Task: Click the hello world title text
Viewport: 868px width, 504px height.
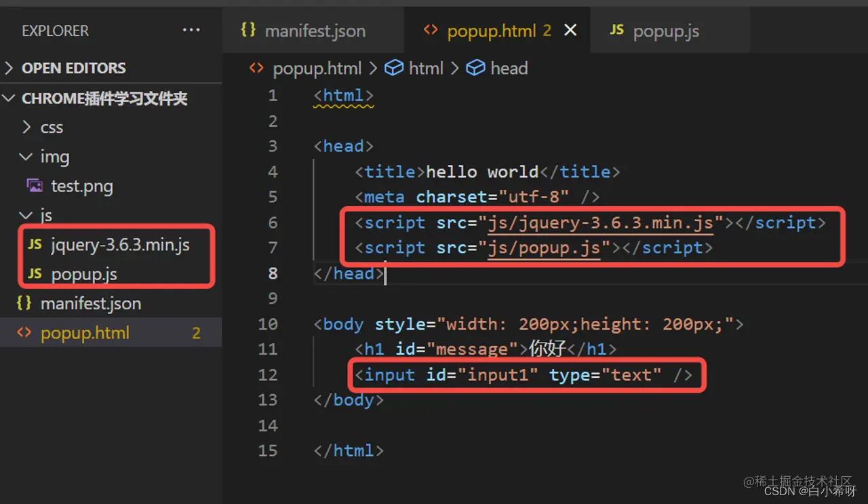Action: 482,172
